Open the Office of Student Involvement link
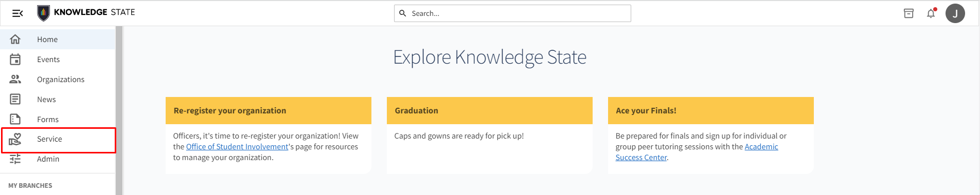 [237, 147]
